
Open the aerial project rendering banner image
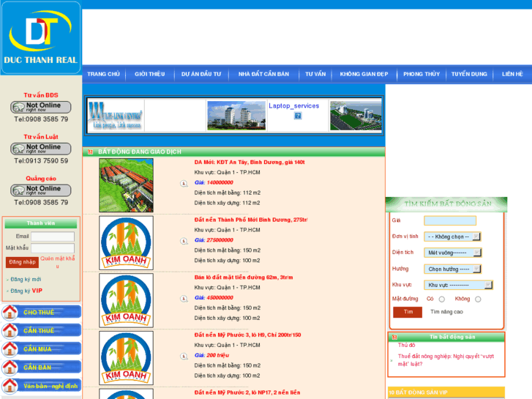point(356,116)
